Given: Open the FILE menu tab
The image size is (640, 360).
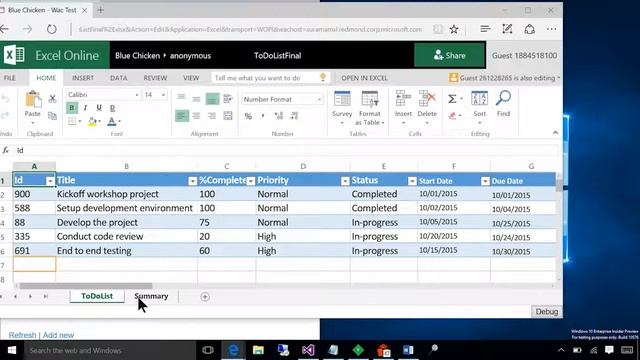Looking at the screenshot, I should click(10, 78).
